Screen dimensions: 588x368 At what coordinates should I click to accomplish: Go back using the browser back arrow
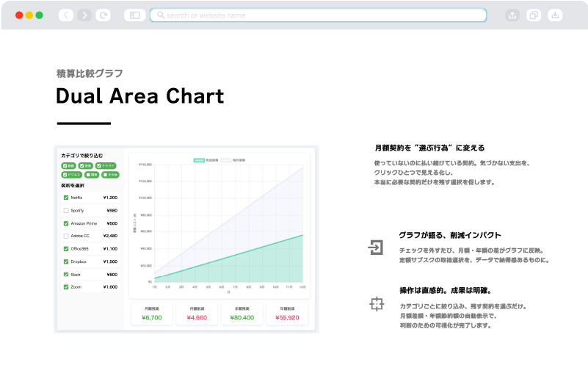pyautogui.click(x=66, y=15)
